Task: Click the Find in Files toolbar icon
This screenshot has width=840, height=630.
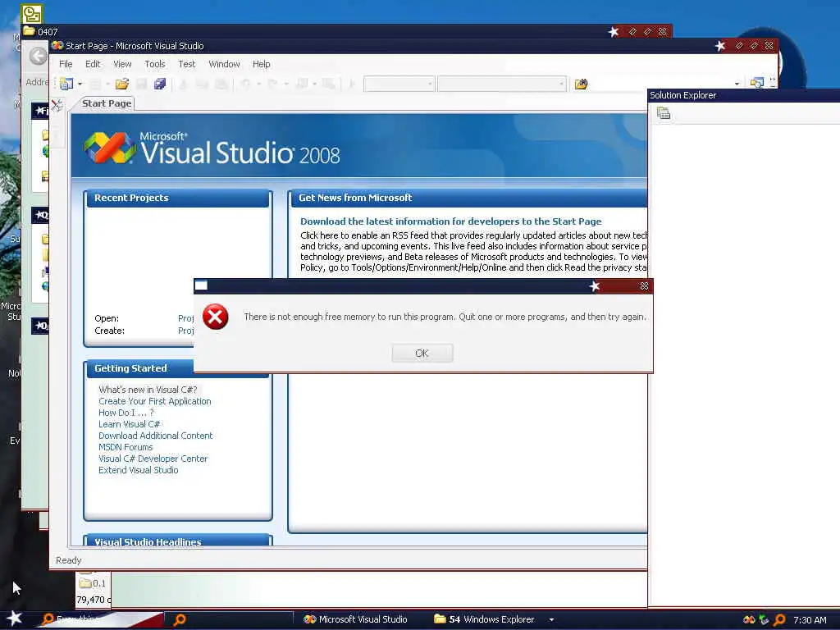Action: click(582, 84)
